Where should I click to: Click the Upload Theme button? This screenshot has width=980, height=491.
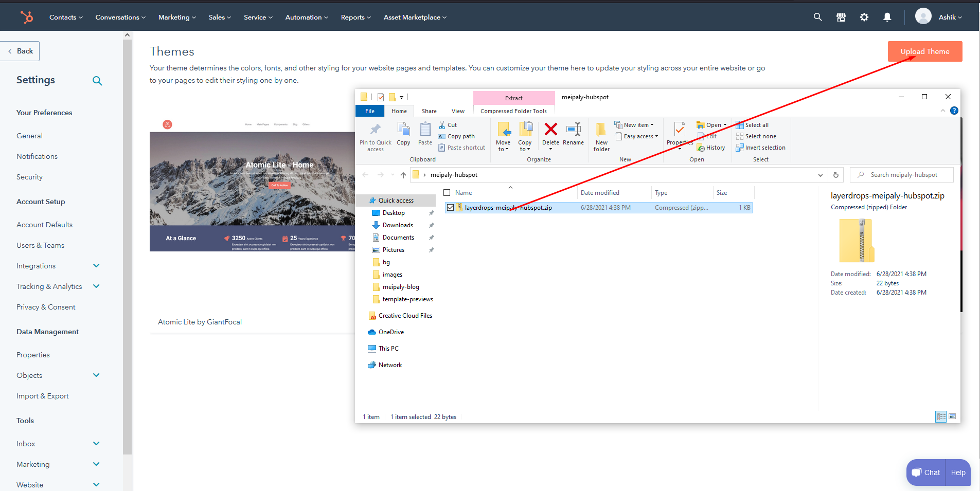click(925, 51)
